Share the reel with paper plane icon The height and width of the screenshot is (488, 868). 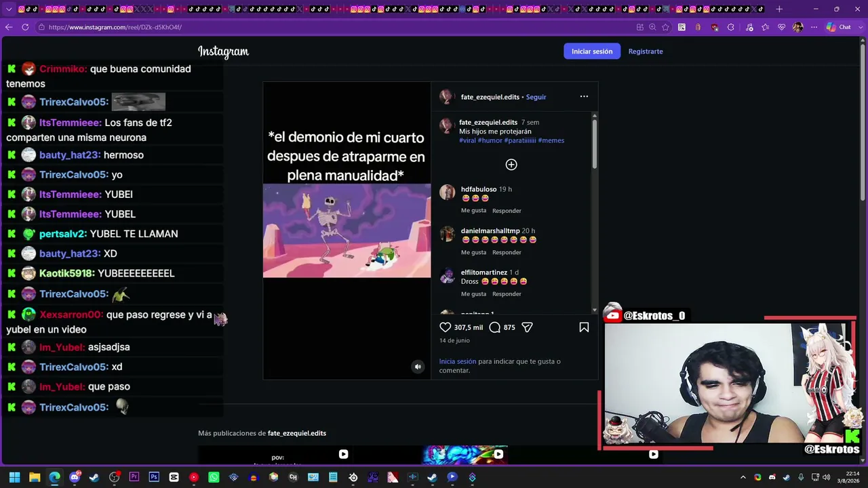click(x=527, y=327)
